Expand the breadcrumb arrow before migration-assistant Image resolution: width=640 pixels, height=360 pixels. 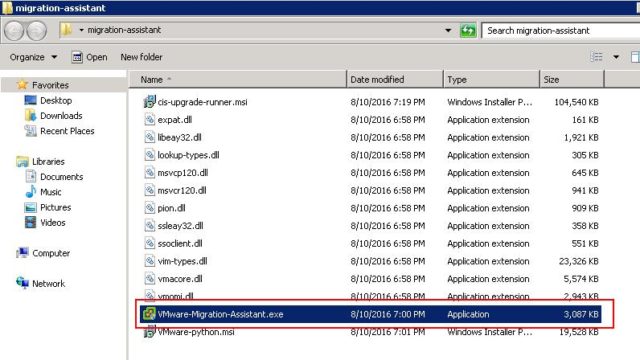click(x=81, y=30)
